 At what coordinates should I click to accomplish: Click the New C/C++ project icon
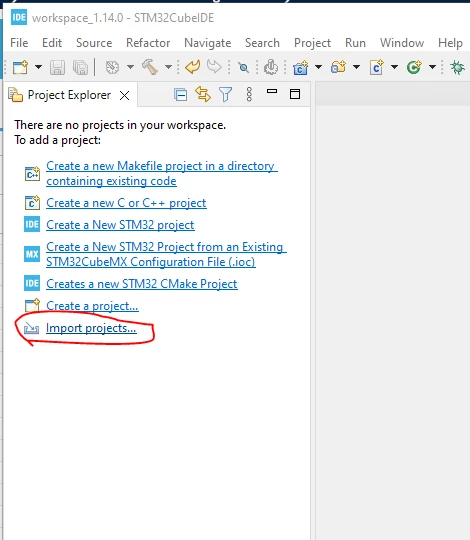pos(300,68)
